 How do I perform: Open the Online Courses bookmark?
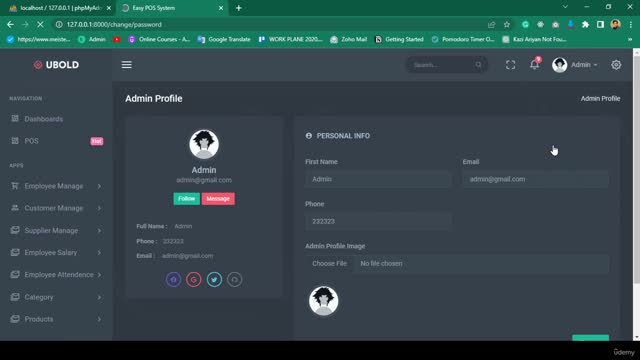pos(159,39)
